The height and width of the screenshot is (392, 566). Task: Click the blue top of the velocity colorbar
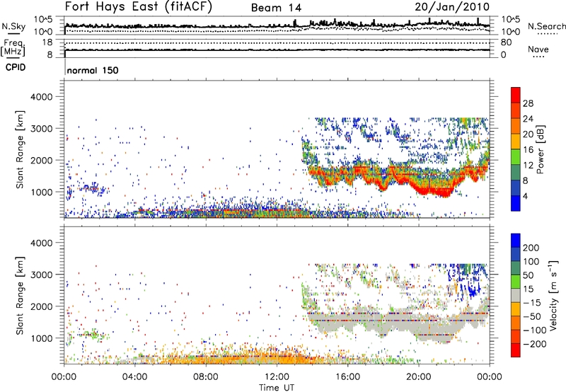(x=516, y=241)
